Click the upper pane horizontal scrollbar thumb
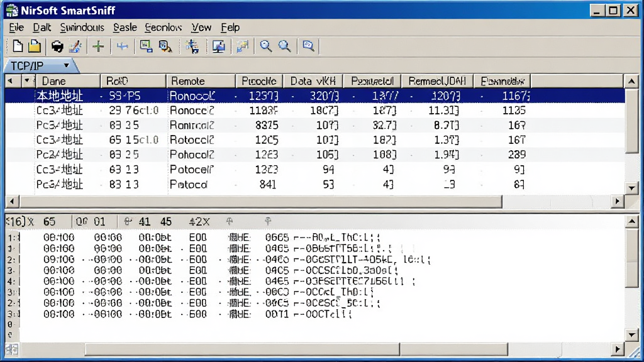 (x=261, y=201)
